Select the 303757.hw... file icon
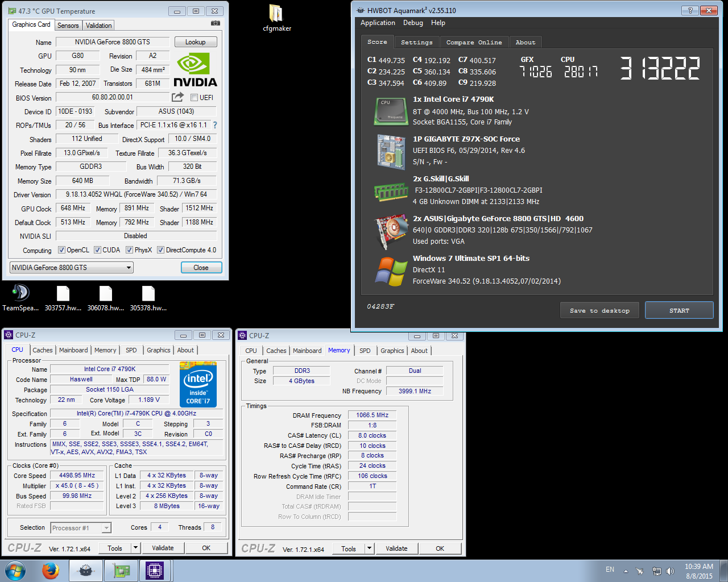 click(x=63, y=298)
